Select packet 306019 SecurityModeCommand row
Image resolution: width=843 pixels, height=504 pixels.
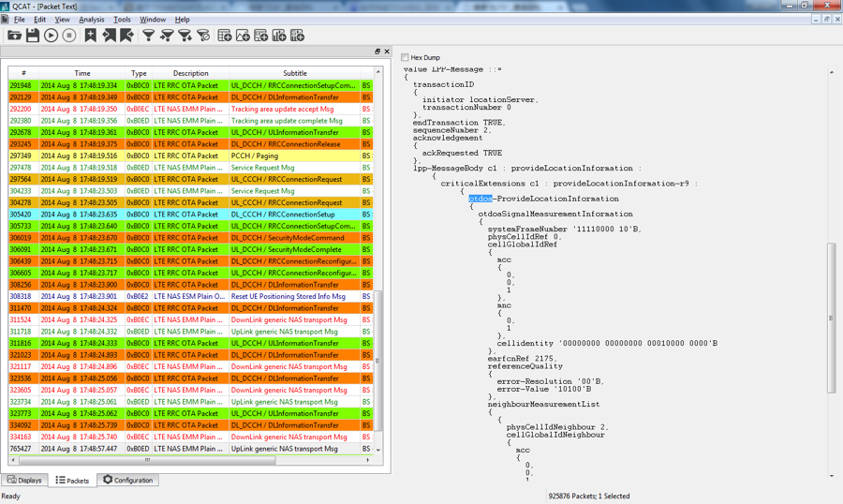(x=191, y=238)
